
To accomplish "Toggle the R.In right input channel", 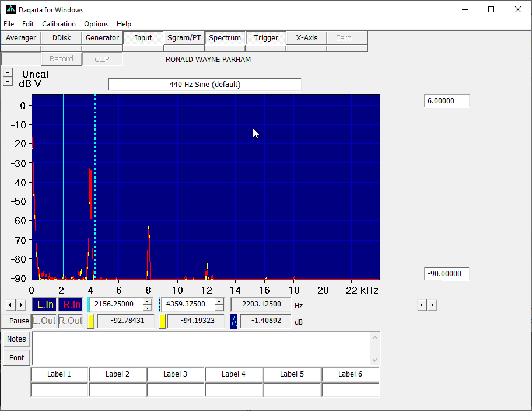I will pos(71,304).
